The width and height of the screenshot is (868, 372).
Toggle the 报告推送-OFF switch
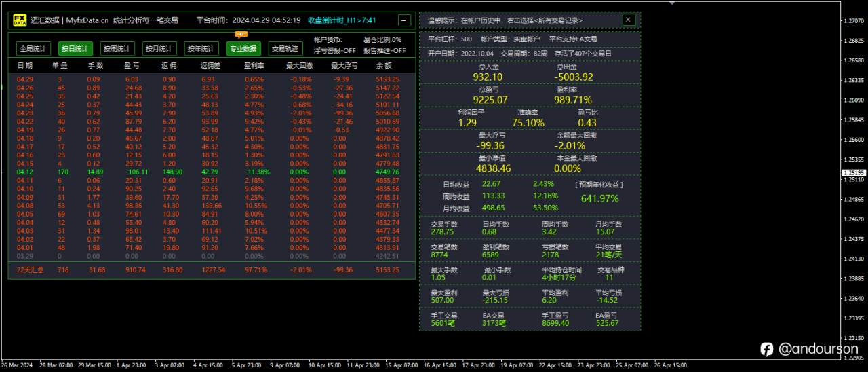[384, 50]
